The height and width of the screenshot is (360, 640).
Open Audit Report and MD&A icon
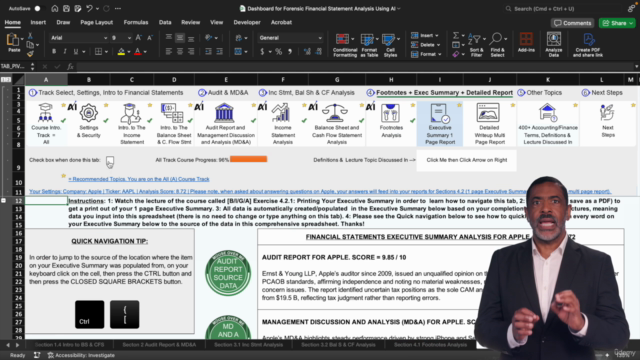click(224, 113)
